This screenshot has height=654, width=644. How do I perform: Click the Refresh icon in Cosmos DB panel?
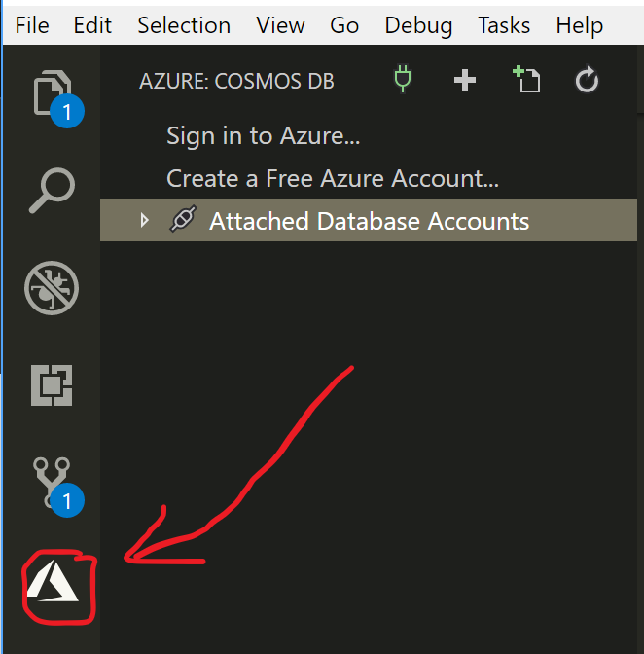(x=587, y=79)
